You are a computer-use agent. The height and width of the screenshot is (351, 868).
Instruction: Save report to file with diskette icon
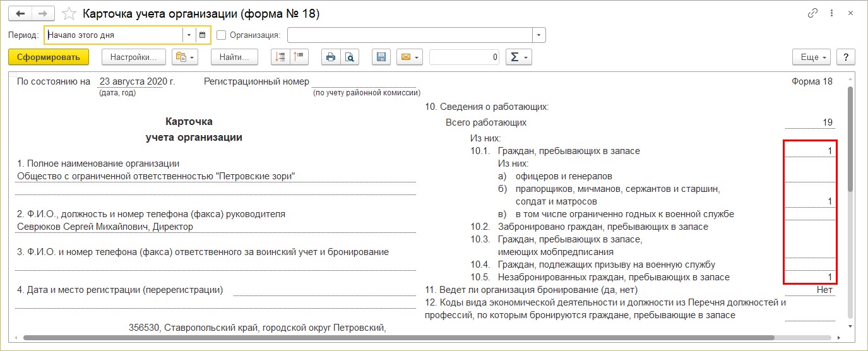[381, 57]
